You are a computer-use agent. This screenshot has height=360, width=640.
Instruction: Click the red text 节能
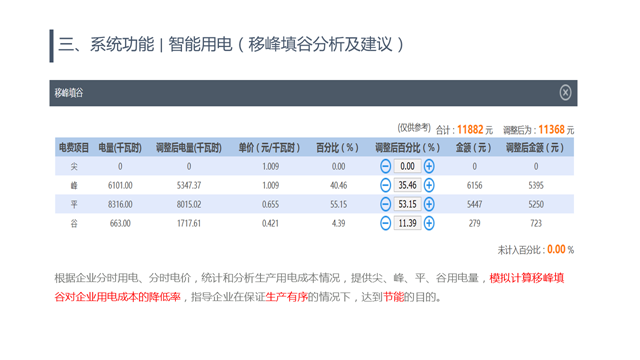coord(393,297)
